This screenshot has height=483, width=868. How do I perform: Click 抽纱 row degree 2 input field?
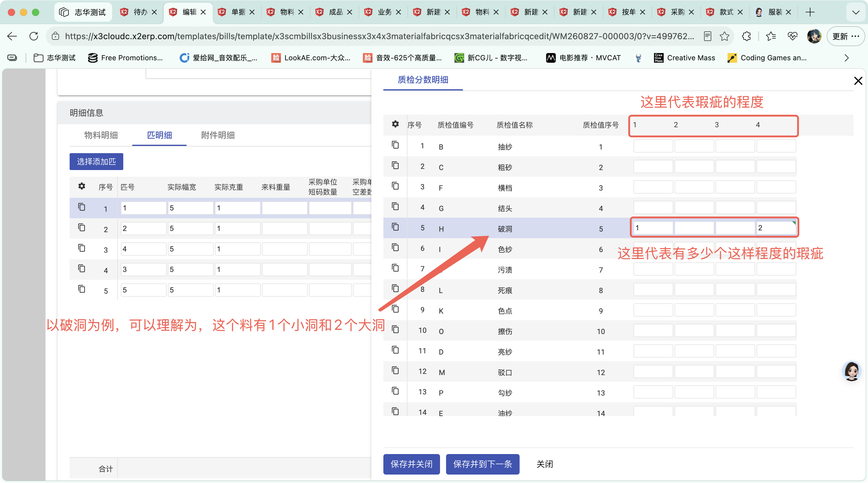(694, 146)
